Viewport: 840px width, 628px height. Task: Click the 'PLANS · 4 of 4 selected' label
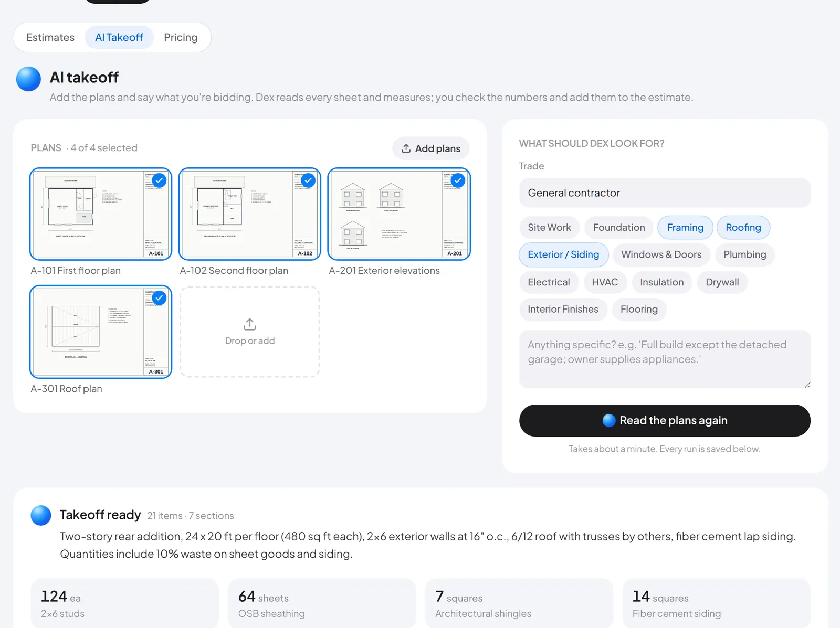pos(84,148)
